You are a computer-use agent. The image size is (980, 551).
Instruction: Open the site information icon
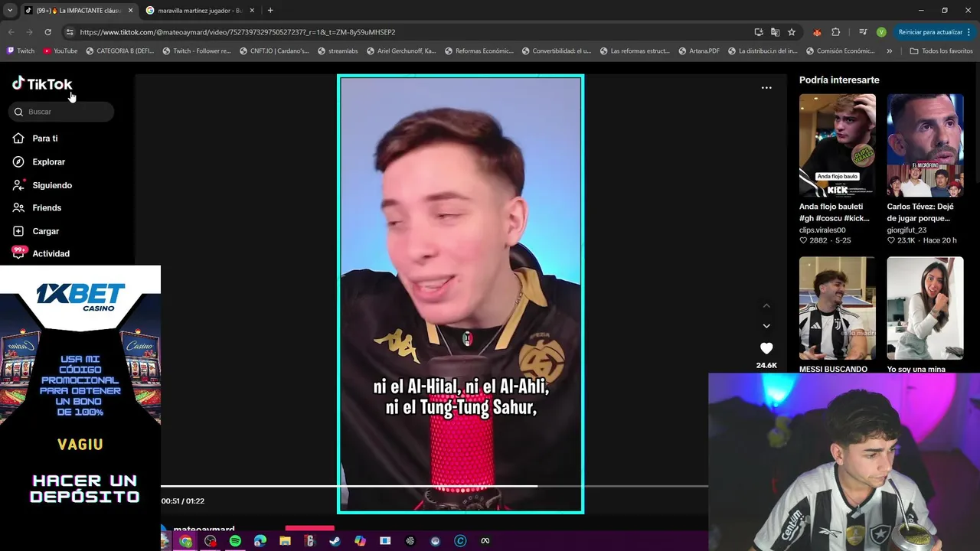tap(70, 32)
